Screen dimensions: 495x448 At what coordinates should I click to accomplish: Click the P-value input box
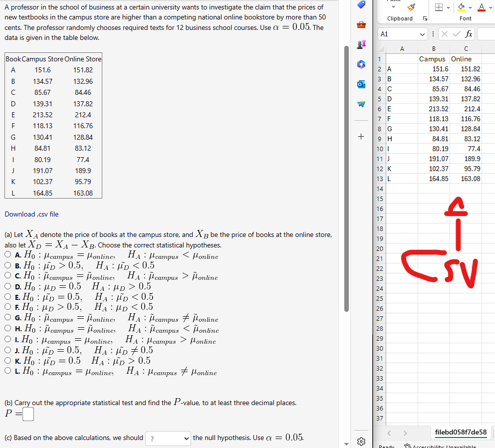point(28,414)
